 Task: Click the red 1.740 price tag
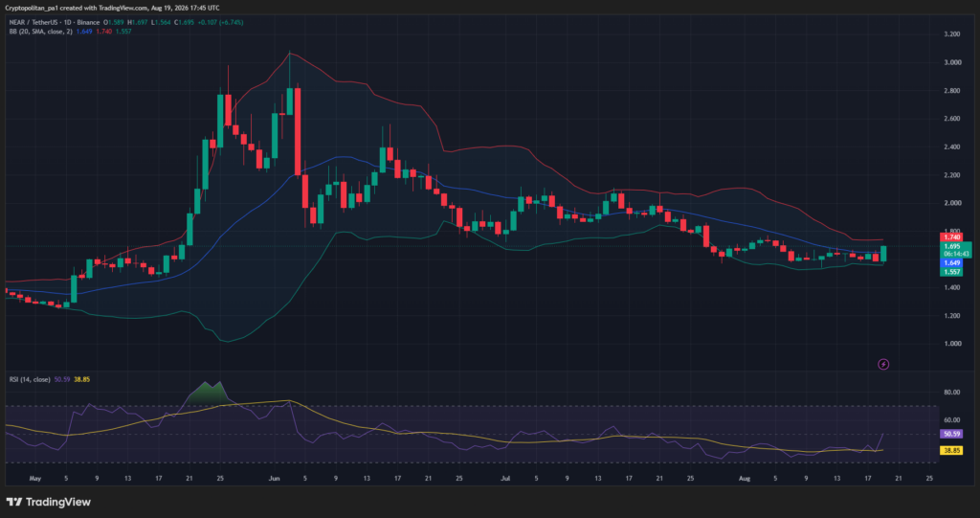click(952, 237)
